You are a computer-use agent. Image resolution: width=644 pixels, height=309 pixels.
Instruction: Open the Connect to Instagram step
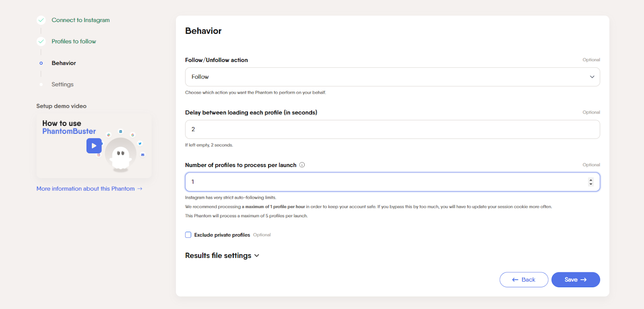pyautogui.click(x=80, y=20)
